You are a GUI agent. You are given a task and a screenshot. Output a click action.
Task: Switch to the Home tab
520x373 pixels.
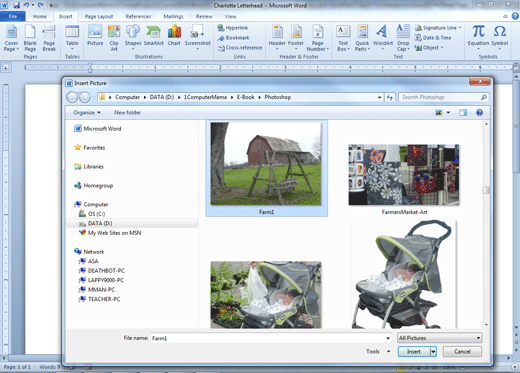[40, 16]
